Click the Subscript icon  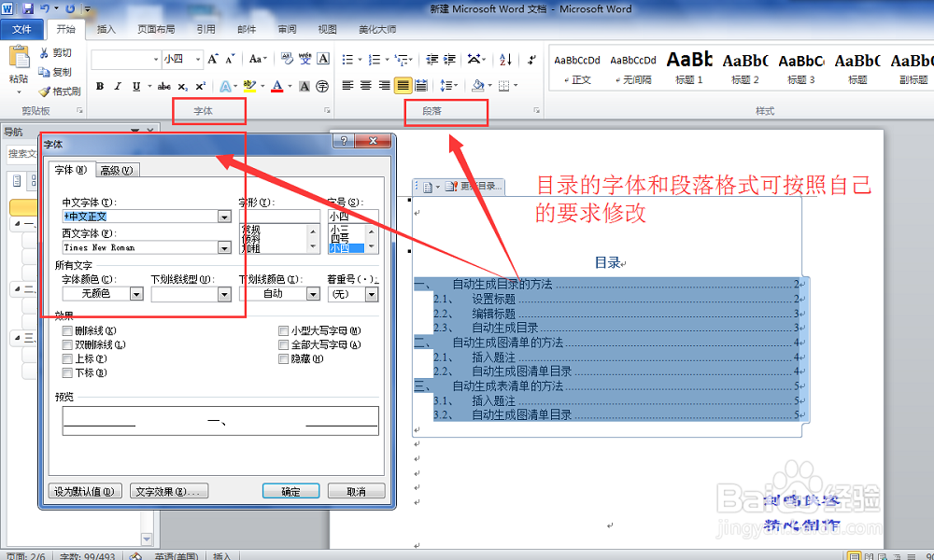coord(183,86)
